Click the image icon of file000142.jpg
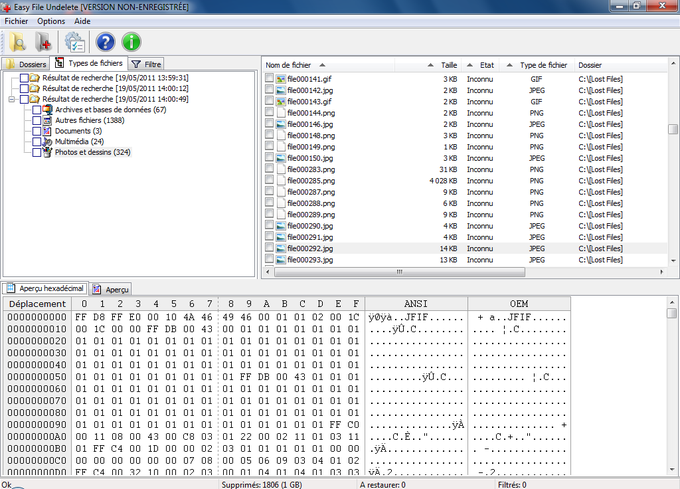This screenshot has width=680, height=489. pyautogui.click(x=281, y=90)
